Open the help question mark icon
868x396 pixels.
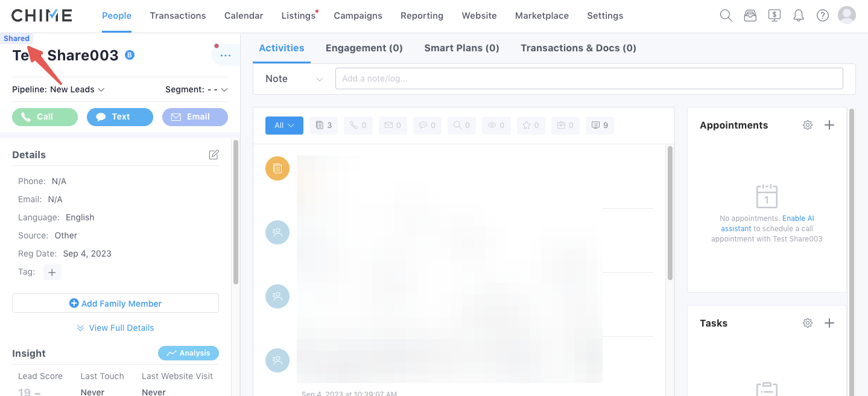823,16
